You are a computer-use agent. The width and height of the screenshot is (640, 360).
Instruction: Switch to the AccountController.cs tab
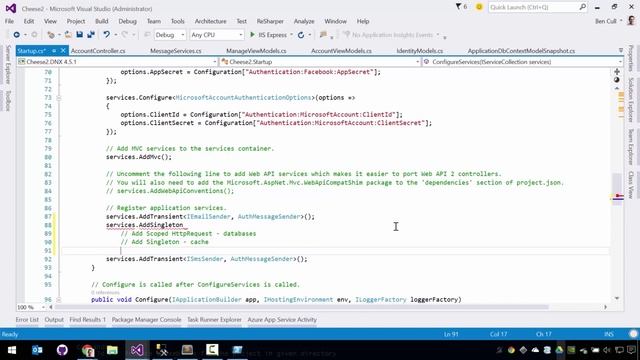tap(98, 51)
